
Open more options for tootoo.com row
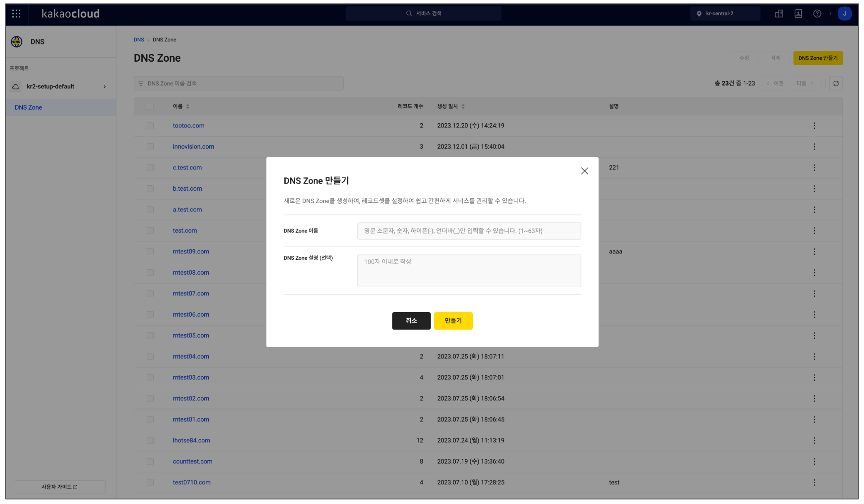(814, 125)
